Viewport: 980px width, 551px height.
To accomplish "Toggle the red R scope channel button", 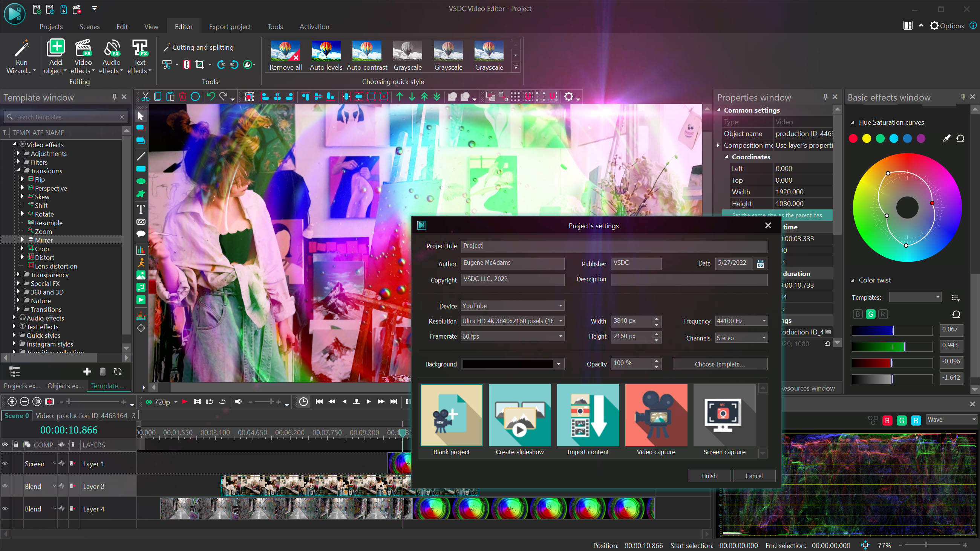I will [x=887, y=420].
